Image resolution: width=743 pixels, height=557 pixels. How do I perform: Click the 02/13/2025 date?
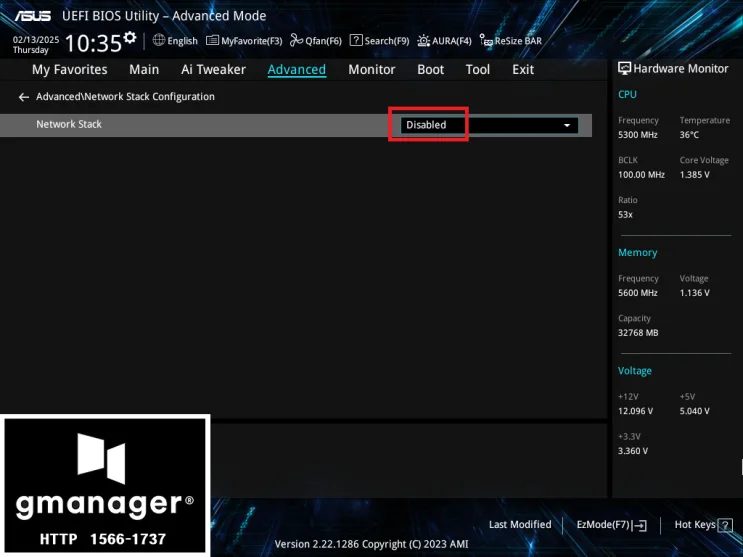36,40
